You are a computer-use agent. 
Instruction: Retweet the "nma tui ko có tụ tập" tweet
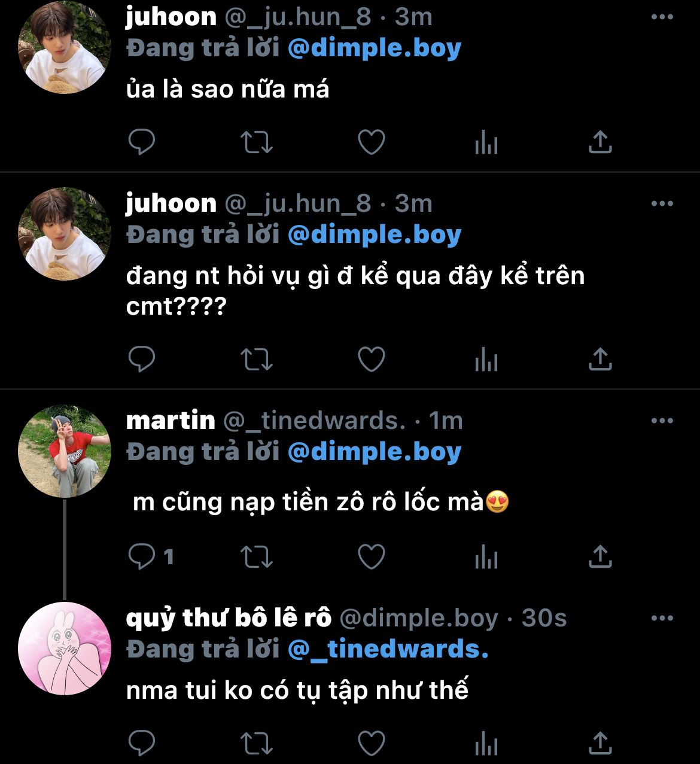[256, 744]
